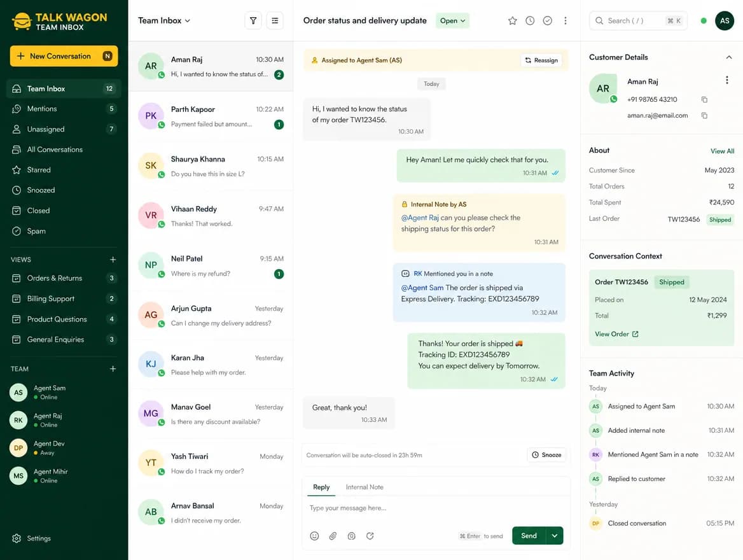Open Snoozed conversations
743x560 pixels.
click(x=64, y=191)
